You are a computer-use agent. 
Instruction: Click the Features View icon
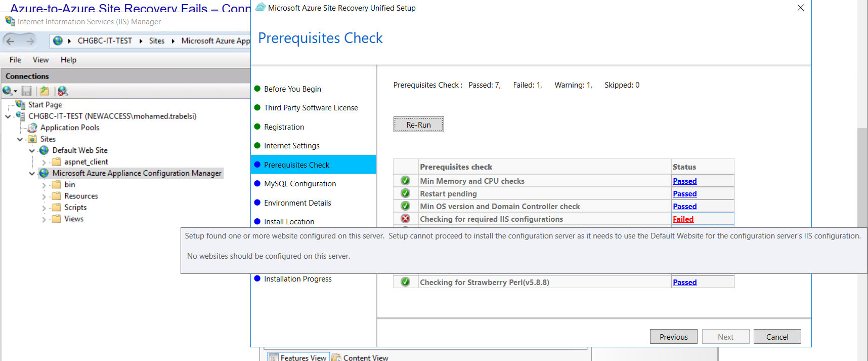click(274, 357)
